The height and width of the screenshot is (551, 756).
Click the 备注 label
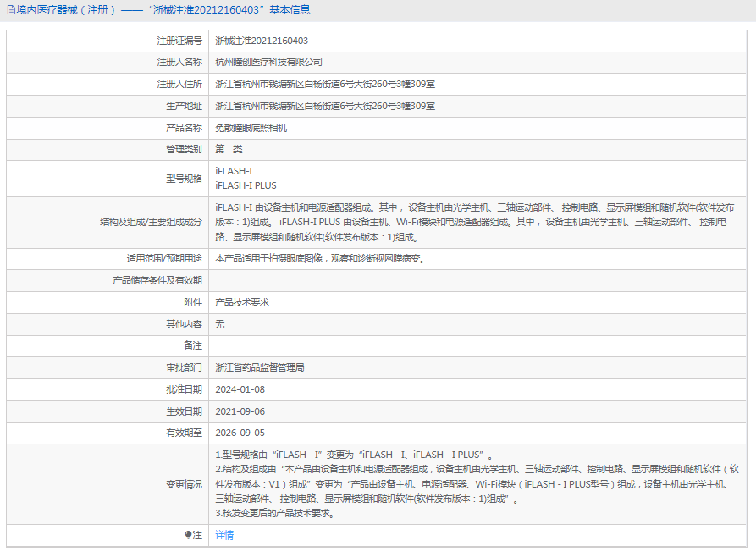(x=193, y=345)
